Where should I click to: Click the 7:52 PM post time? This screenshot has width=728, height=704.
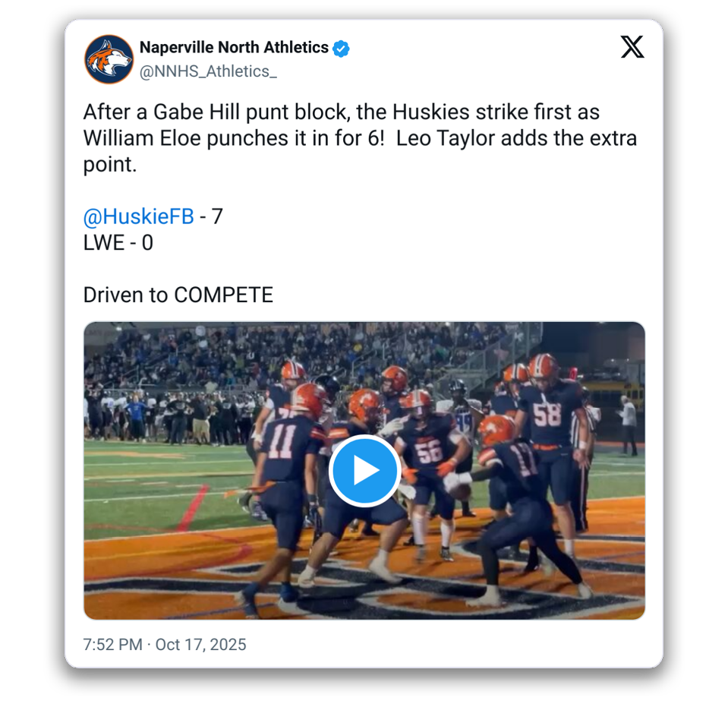click(x=112, y=645)
